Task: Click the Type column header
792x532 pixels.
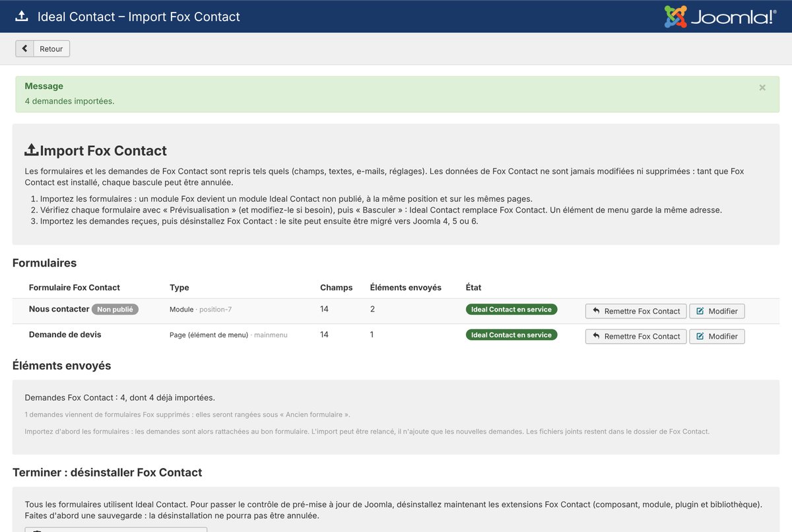Action: [x=180, y=287]
